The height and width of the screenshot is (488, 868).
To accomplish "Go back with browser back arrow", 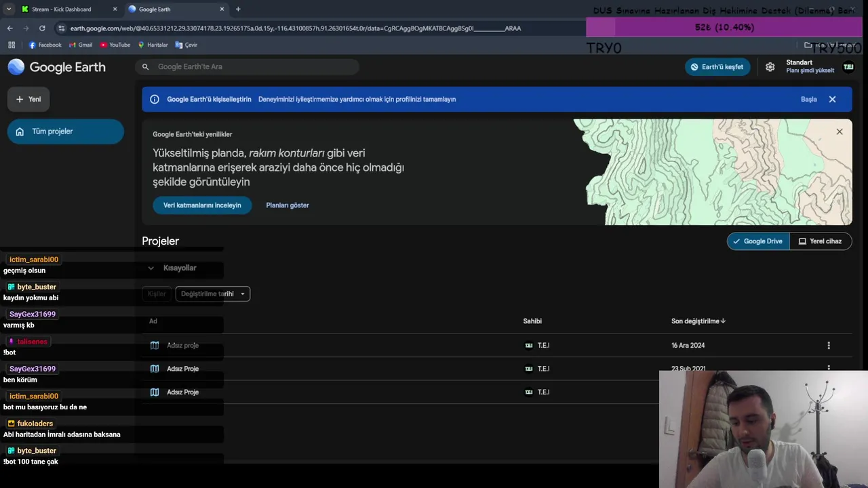I will tap(9, 28).
